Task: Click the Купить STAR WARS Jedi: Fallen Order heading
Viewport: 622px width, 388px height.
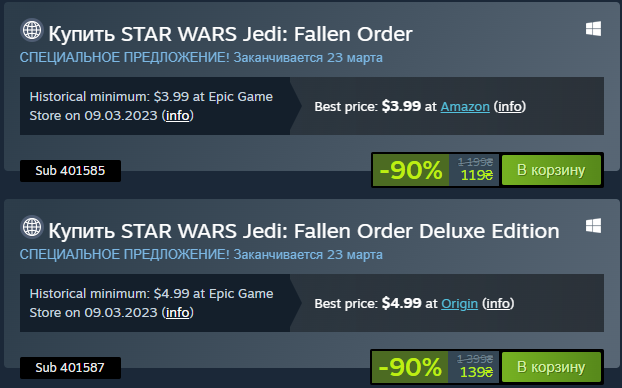Action: 230,34
